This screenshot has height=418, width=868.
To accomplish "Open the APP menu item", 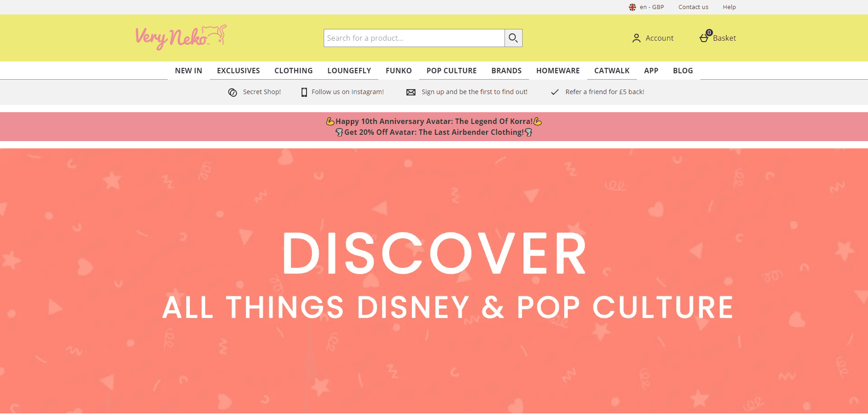I will coord(651,71).
